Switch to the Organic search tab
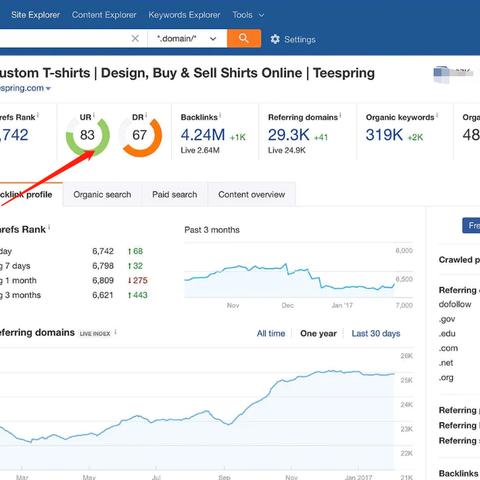 [x=102, y=194]
